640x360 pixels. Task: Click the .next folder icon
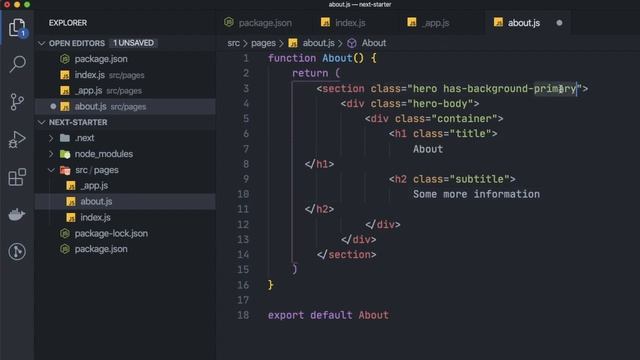[x=65, y=138]
